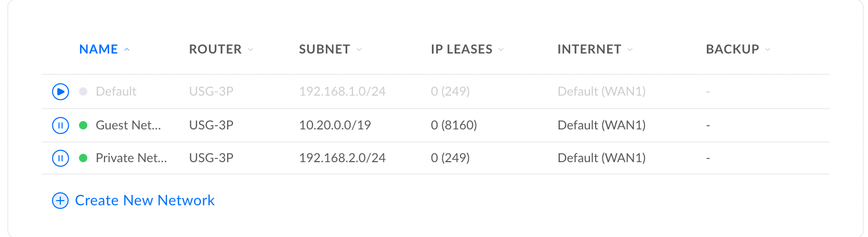
Task: Click the plus icon to create network
Action: [60, 201]
